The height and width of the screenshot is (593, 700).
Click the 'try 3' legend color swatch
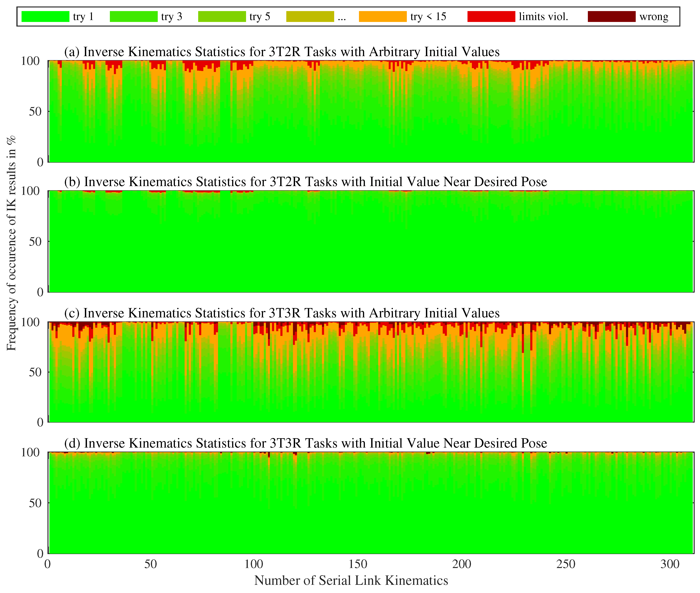point(133,16)
